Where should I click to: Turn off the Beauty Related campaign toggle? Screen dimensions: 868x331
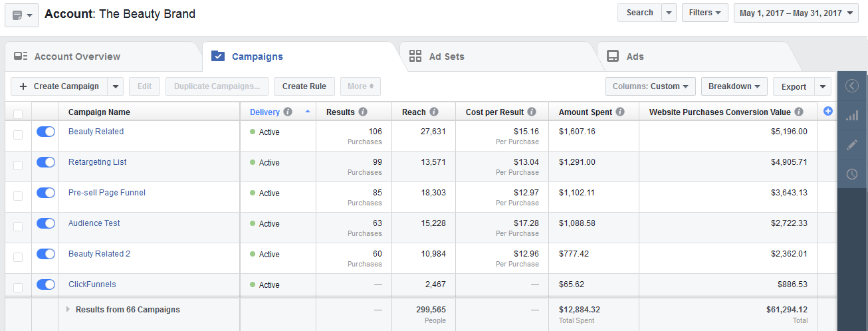pyautogui.click(x=46, y=132)
